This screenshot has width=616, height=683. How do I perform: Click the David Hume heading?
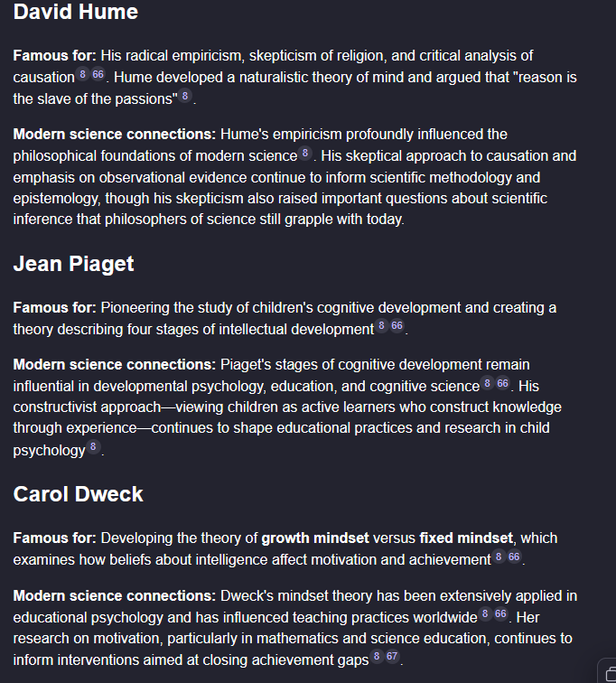[x=76, y=13]
